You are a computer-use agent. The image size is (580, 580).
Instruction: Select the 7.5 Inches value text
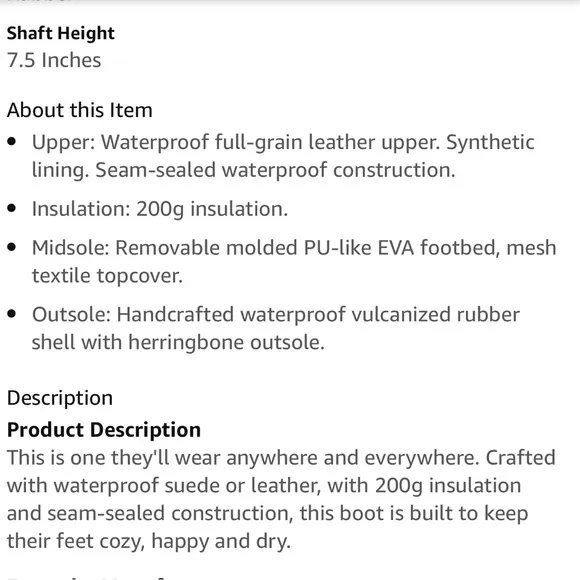click(x=54, y=60)
